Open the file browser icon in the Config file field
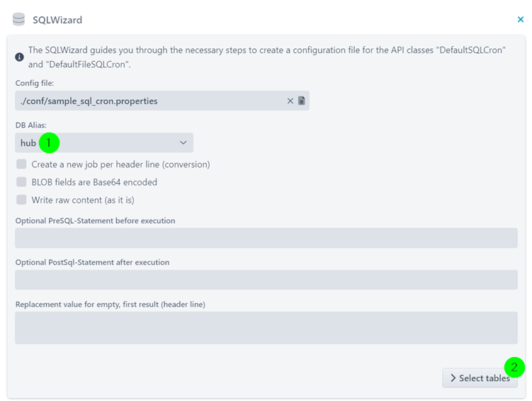Image resolution: width=532 pixels, height=401 pixels. [x=301, y=101]
